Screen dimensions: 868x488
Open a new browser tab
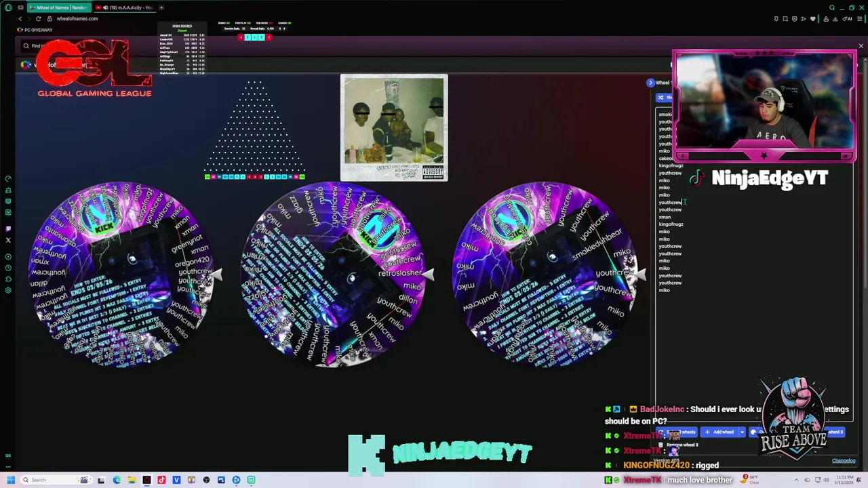pos(161,7)
